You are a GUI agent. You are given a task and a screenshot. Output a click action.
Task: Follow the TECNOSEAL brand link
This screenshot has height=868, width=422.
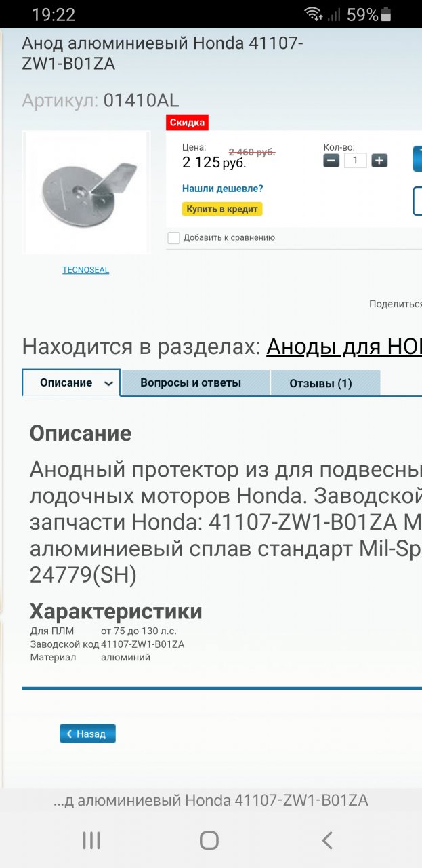[85, 270]
